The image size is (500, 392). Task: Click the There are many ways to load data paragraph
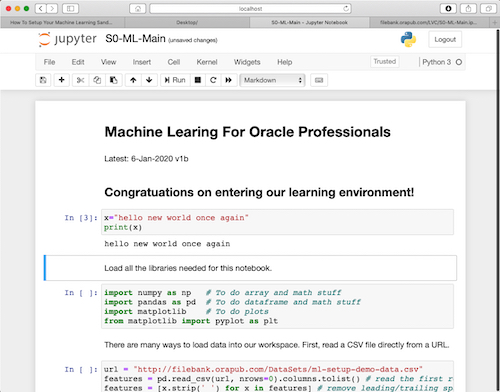(277, 345)
